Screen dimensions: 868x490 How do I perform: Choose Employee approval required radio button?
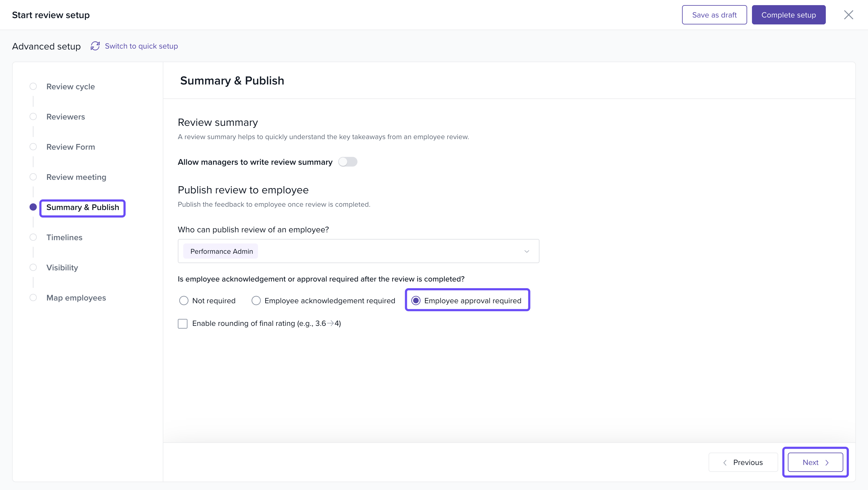(416, 301)
